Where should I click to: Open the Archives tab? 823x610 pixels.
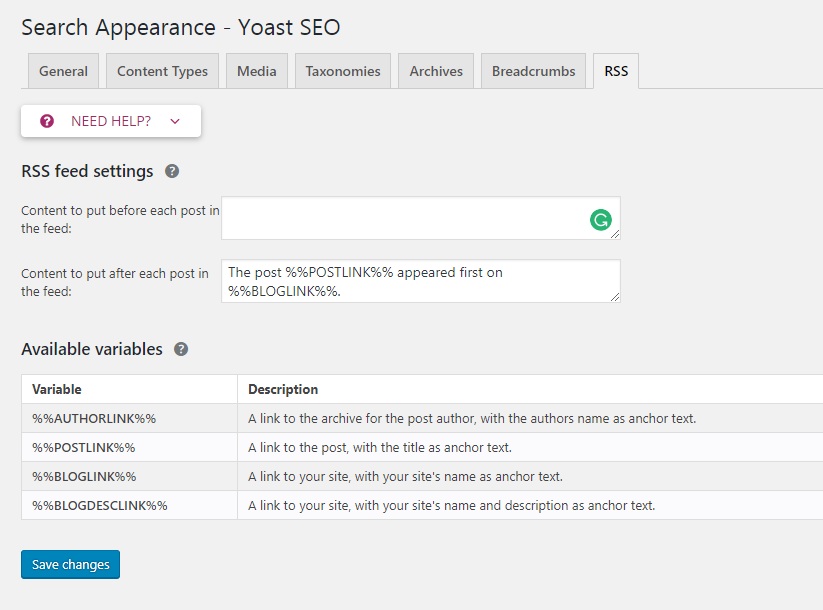click(x=436, y=71)
